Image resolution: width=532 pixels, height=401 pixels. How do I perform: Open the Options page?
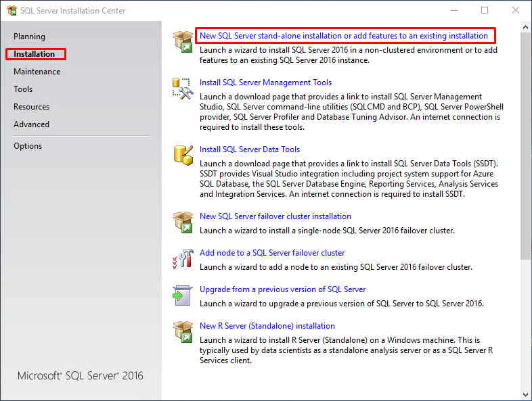(28, 146)
